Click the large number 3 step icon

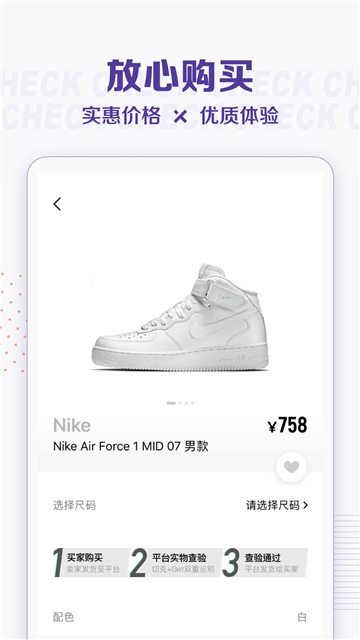231,563
